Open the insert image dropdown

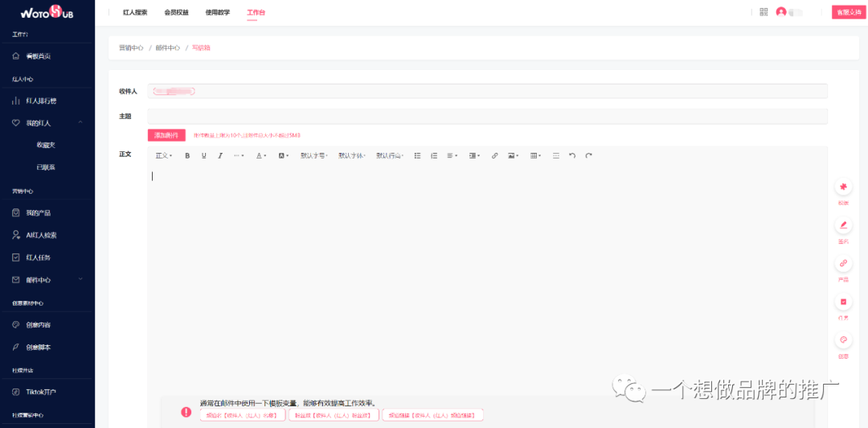[x=513, y=156]
